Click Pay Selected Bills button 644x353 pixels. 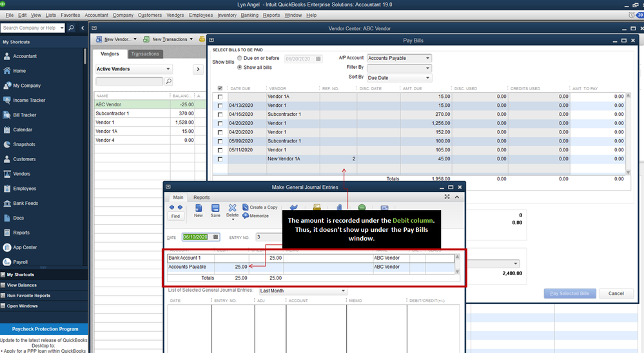point(570,294)
